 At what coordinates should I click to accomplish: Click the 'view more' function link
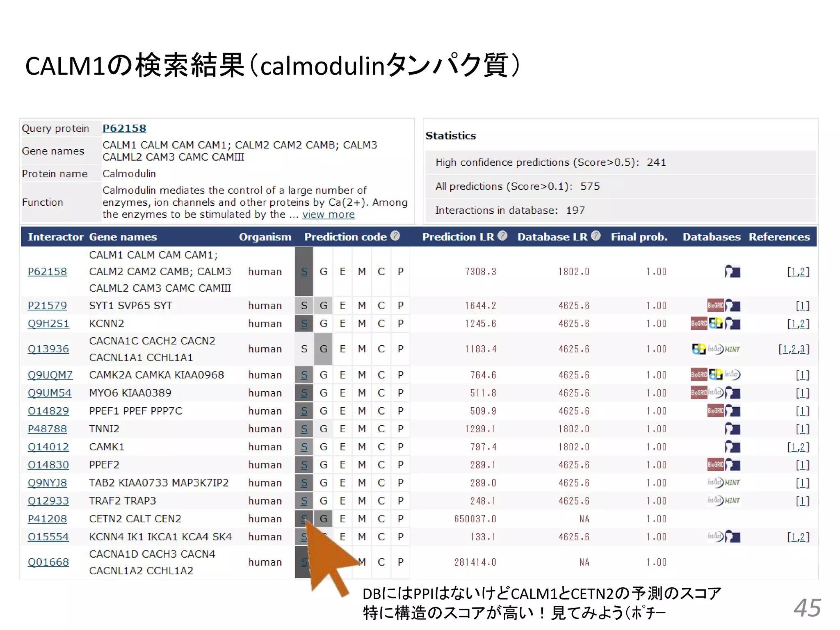pos(329,215)
